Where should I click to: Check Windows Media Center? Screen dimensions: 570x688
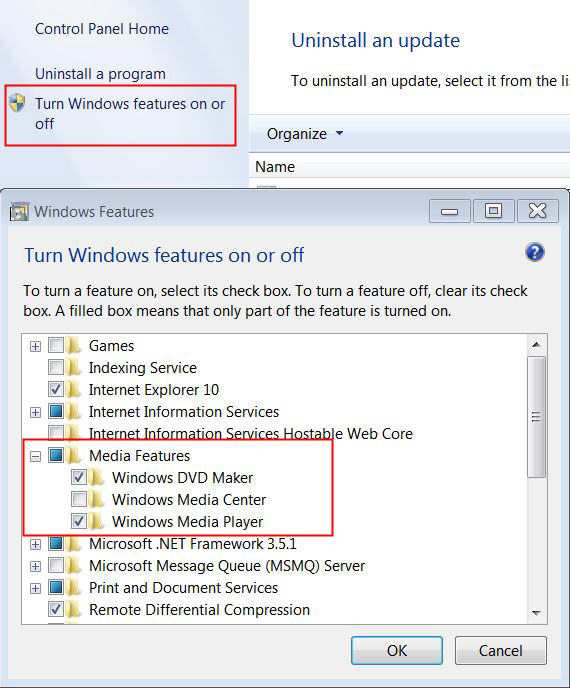pos(79,499)
